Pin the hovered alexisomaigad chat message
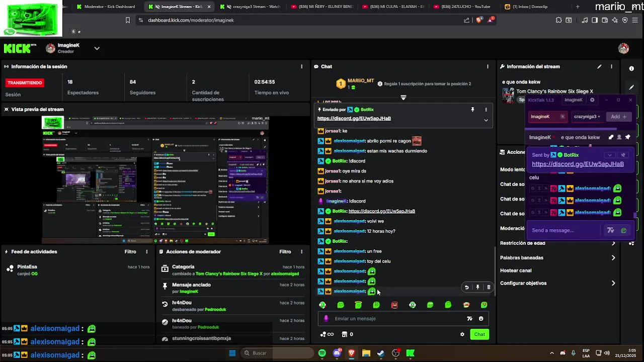 coord(477,287)
